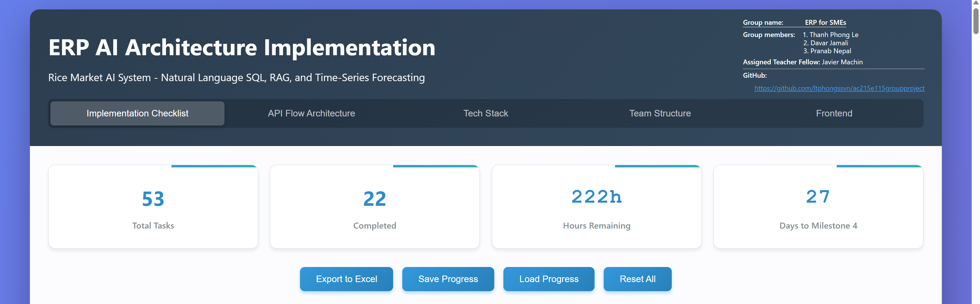The width and height of the screenshot is (980, 304).
Task: Click the Days to Milestone 4 card
Action: pos(818,207)
